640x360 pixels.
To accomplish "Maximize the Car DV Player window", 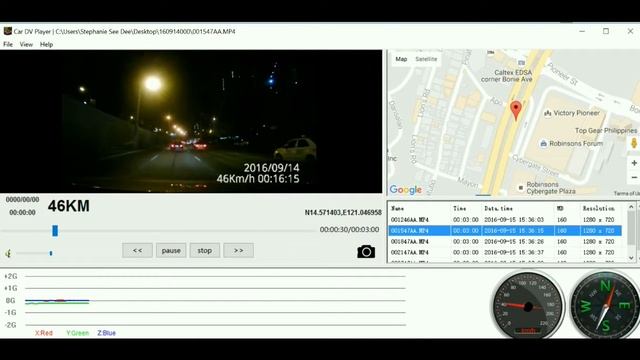I will pos(606,31).
